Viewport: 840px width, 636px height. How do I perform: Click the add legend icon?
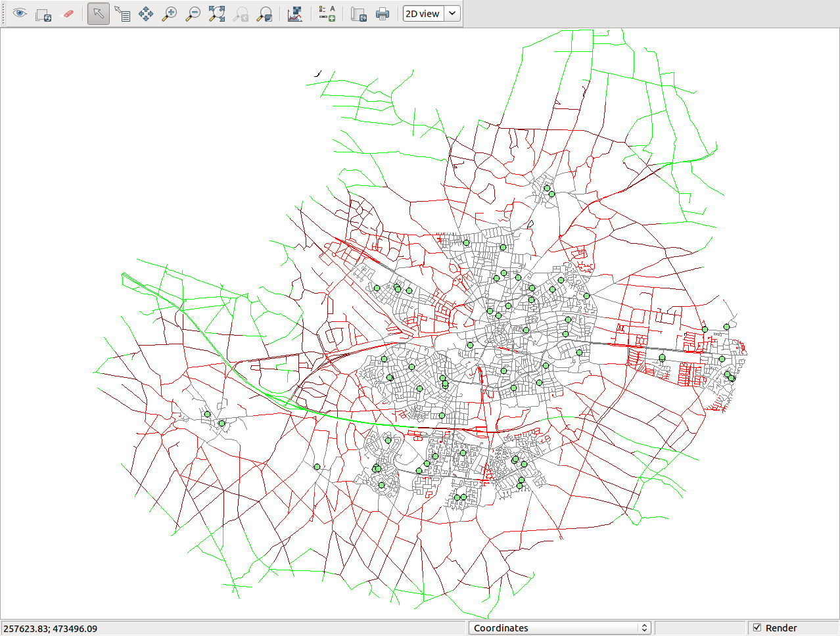coord(327,14)
